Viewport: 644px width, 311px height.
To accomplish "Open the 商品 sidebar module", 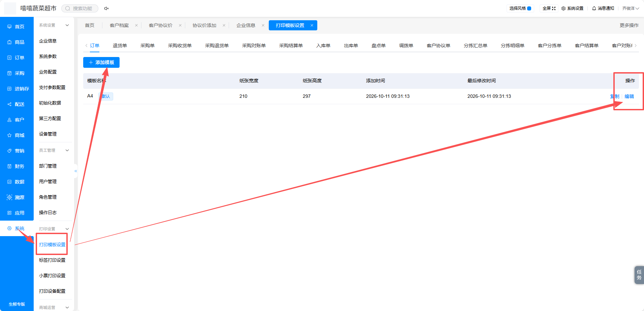I will [x=17, y=42].
